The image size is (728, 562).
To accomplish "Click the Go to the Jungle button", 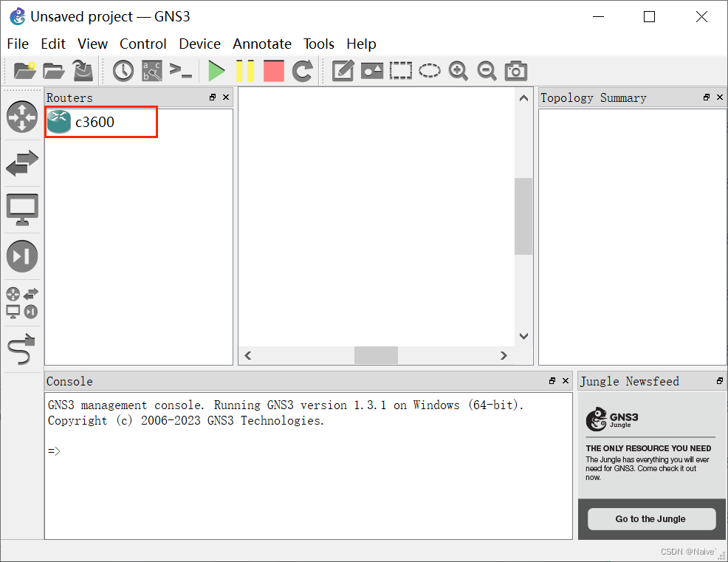I will [651, 519].
